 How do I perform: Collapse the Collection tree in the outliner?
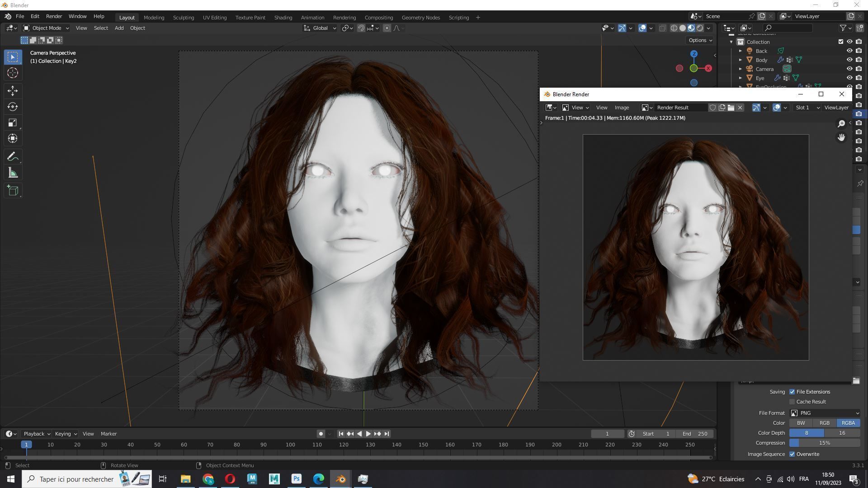pos(731,42)
